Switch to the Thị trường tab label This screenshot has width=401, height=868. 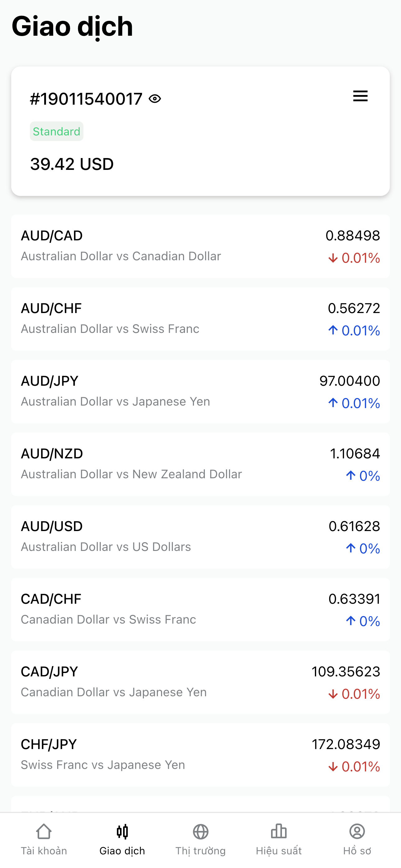point(201,851)
